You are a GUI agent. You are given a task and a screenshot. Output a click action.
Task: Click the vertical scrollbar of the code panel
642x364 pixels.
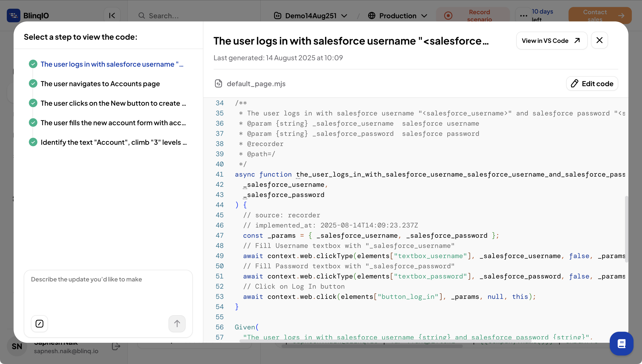pos(626,229)
